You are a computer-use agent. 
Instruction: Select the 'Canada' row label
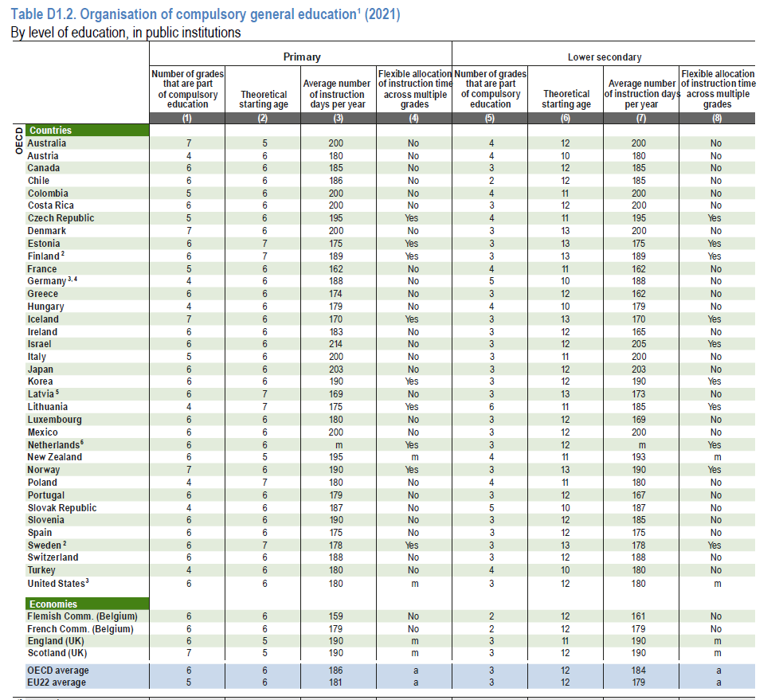tap(44, 168)
